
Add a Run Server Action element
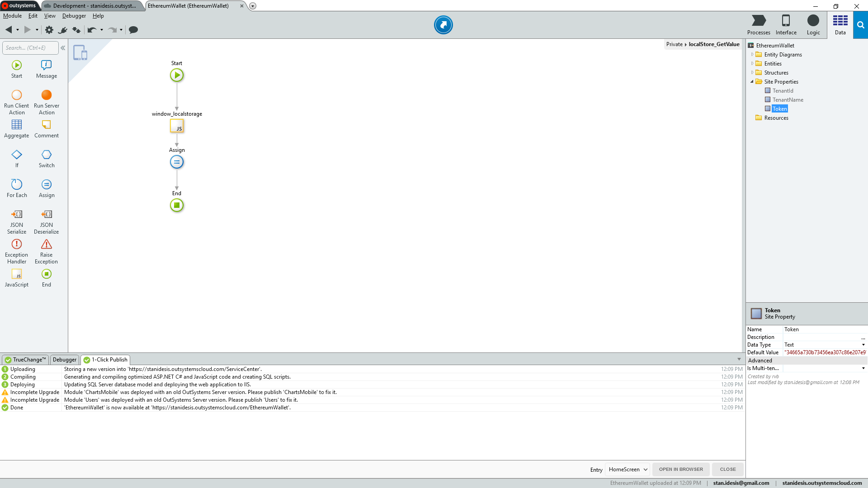[x=46, y=99]
